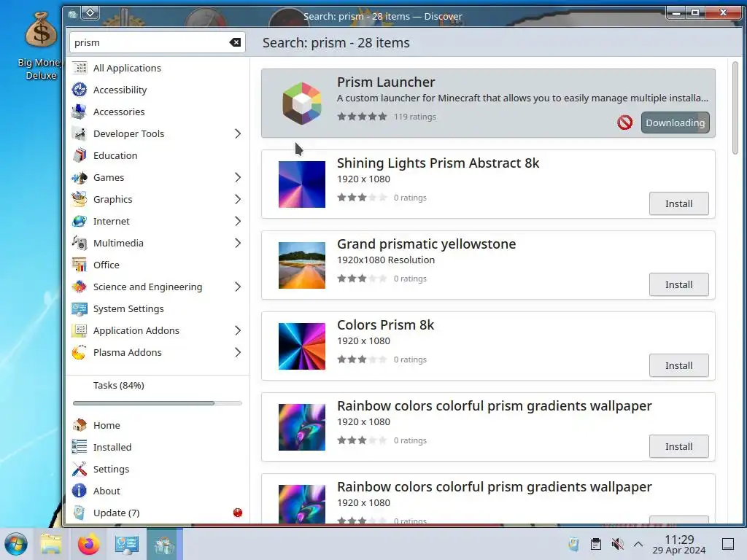Install Grand prismatic yellowstone
The width and height of the screenshot is (747, 560).
(x=679, y=285)
